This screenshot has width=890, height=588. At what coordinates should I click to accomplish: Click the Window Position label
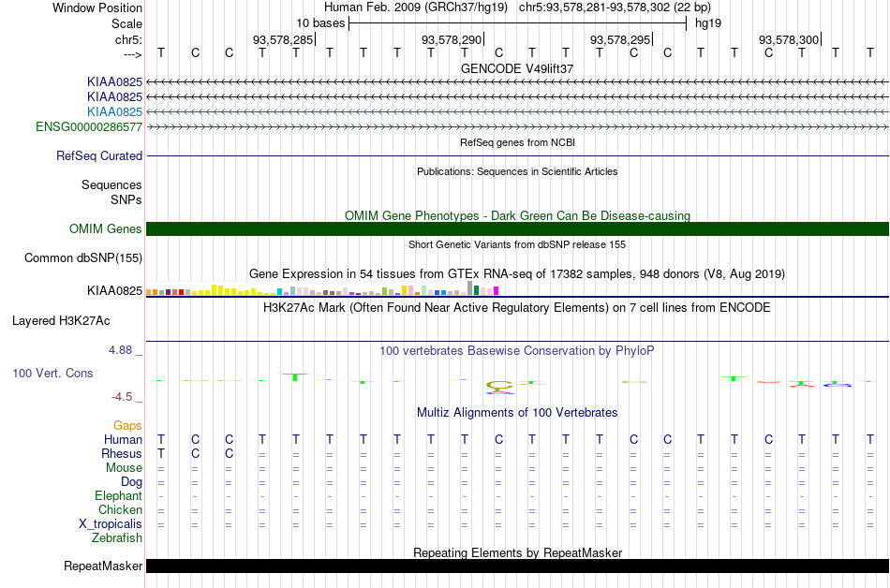[x=97, y=7]
